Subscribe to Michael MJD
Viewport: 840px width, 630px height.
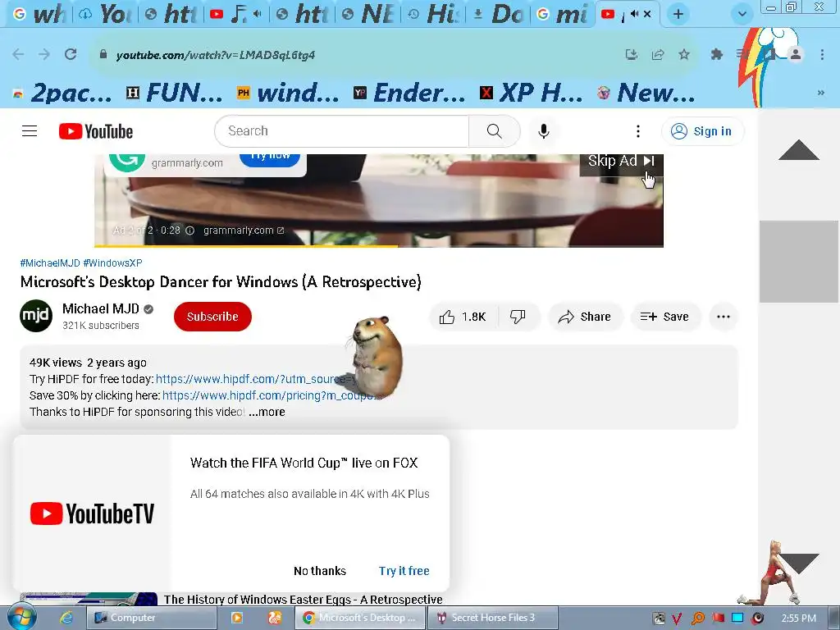coord(212,317)
